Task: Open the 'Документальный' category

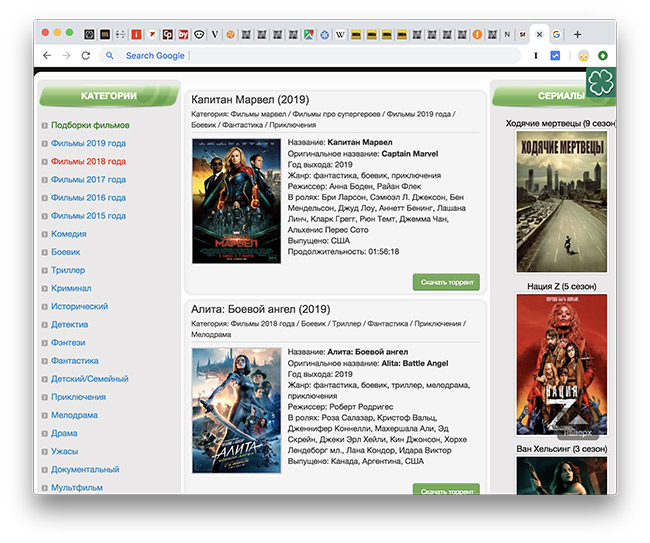Action: (85, 470)
